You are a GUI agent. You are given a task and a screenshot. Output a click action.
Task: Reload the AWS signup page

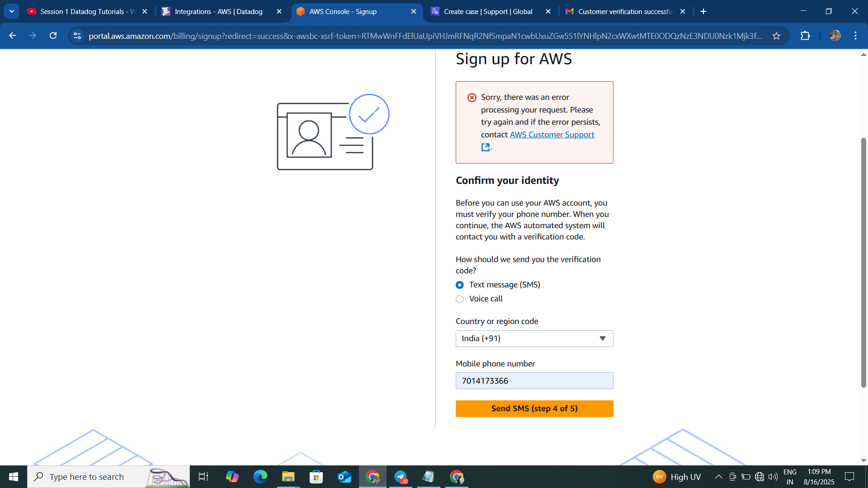pos(53,36)
